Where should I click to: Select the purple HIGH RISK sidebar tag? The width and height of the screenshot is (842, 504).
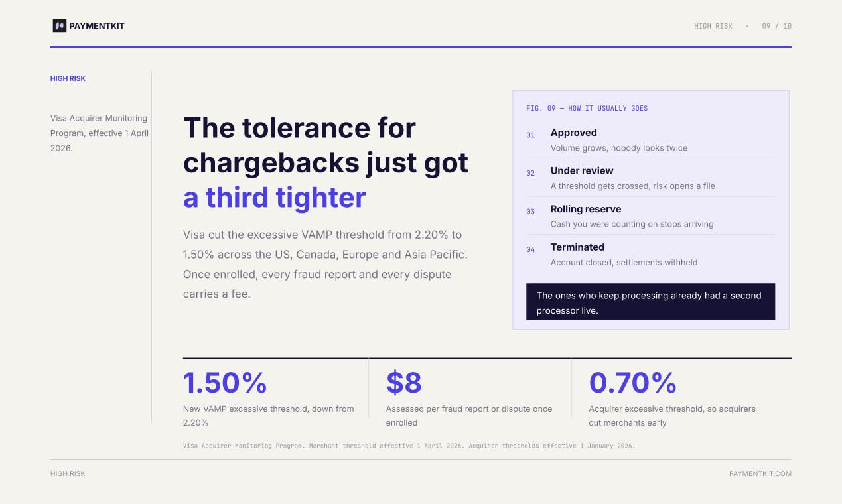68,78
